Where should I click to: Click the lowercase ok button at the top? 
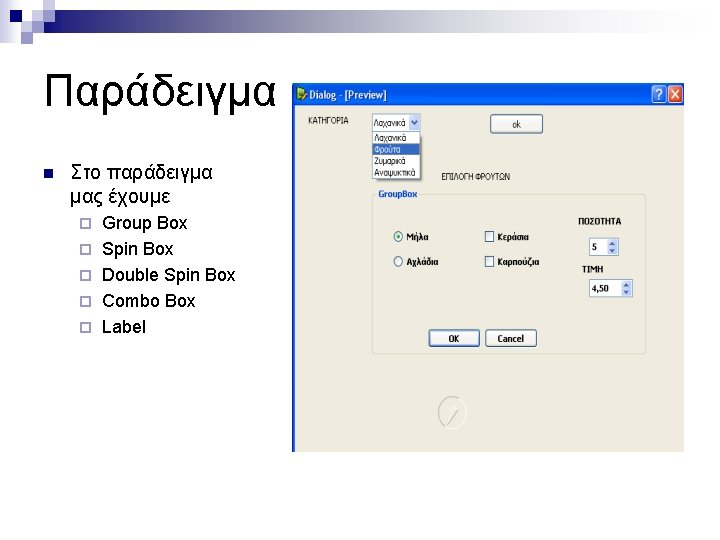(516, 124)
